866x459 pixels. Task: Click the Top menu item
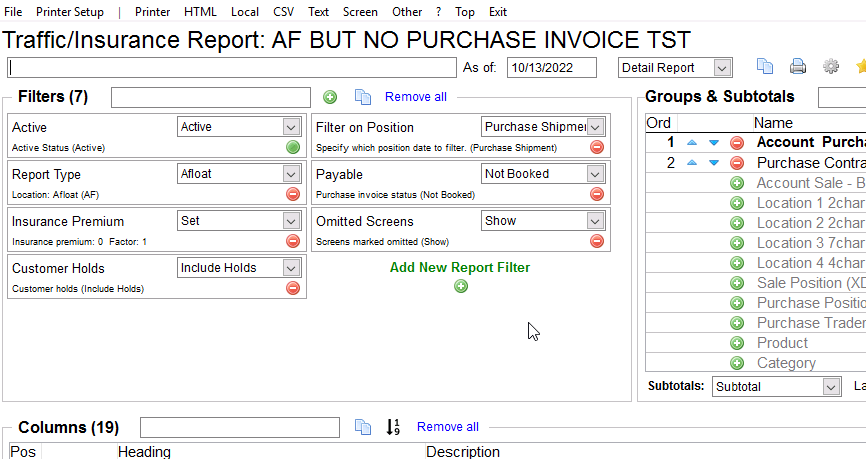pos(464,12)
